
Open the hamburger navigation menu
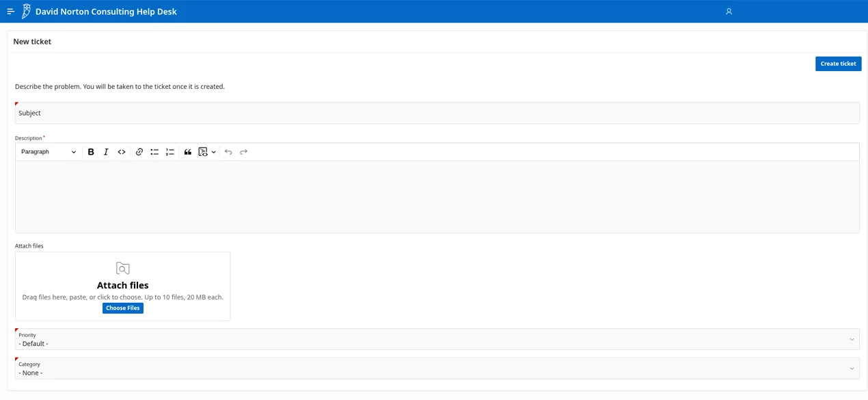(11, 12)
